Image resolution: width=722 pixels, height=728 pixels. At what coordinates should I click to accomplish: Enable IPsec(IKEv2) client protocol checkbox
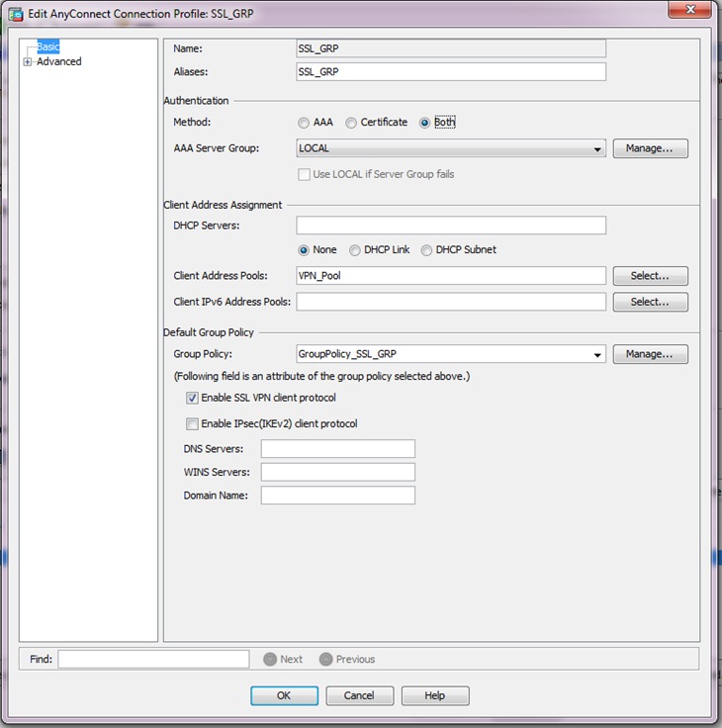[192, 424]
